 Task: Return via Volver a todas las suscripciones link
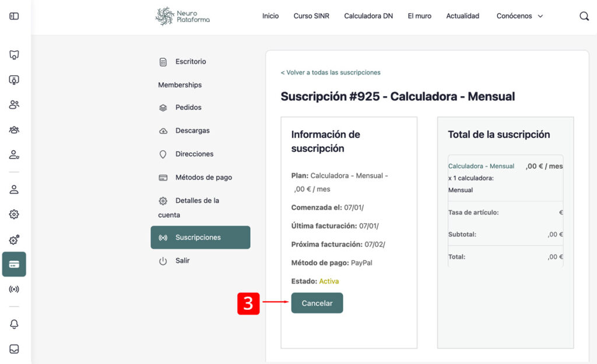pyautogui.click(x=331, y=72)
